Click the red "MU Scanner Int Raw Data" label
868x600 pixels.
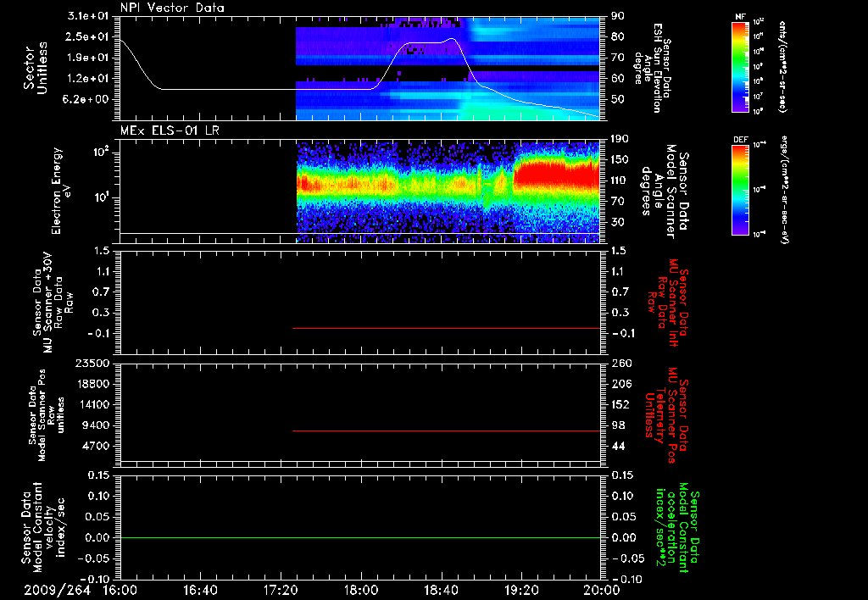click(668, 303)
